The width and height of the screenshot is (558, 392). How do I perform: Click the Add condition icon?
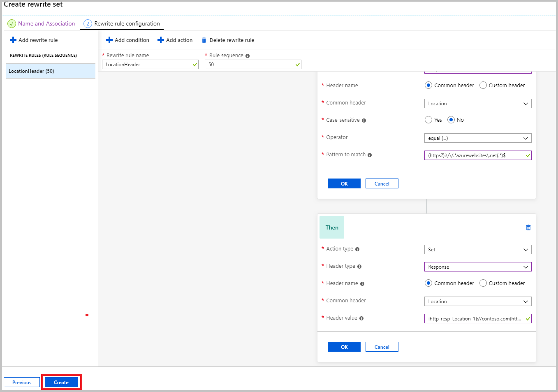tap(109, 40)
